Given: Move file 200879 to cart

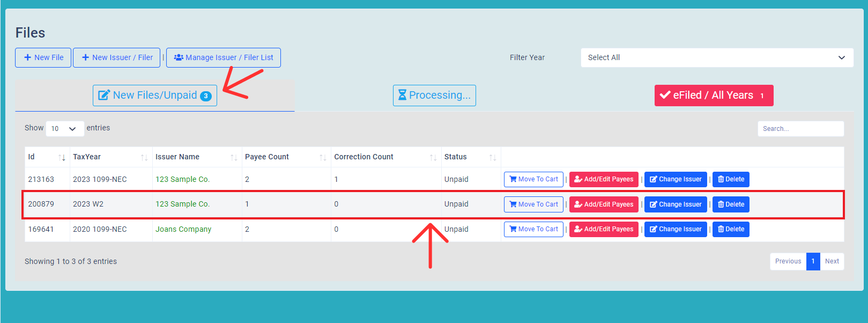Looking at the screenshot, I should point(533,204).
